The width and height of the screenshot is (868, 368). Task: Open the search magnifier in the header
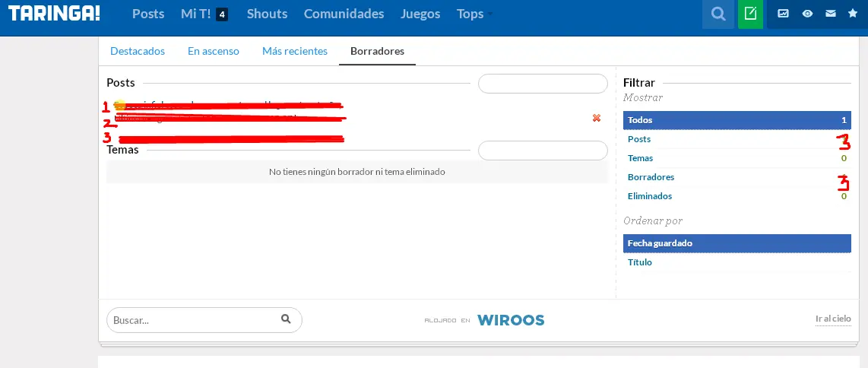point(718,14)
